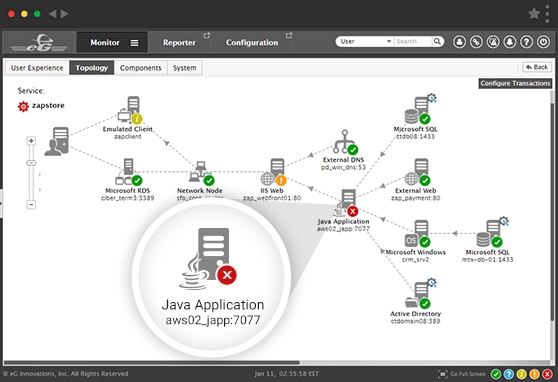Click the External Web zap_payment node

pyautogui.click(x=417, y=172)
